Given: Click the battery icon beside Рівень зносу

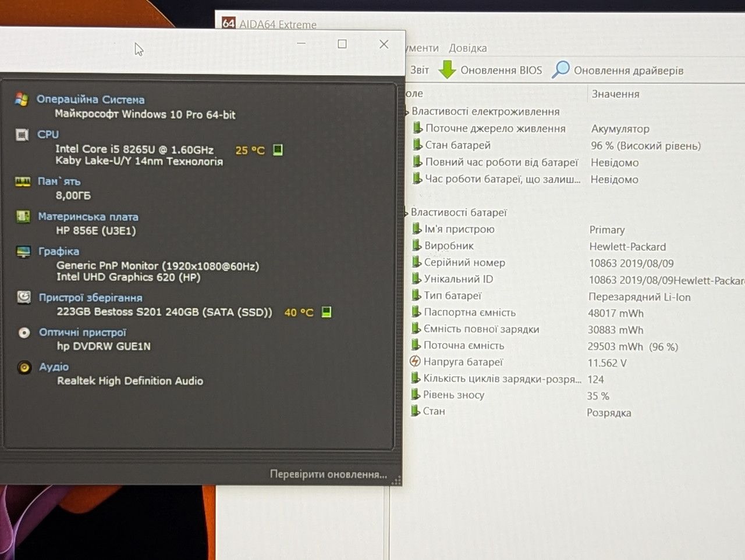Looking at the screenshot, I should tap(416, 394).
